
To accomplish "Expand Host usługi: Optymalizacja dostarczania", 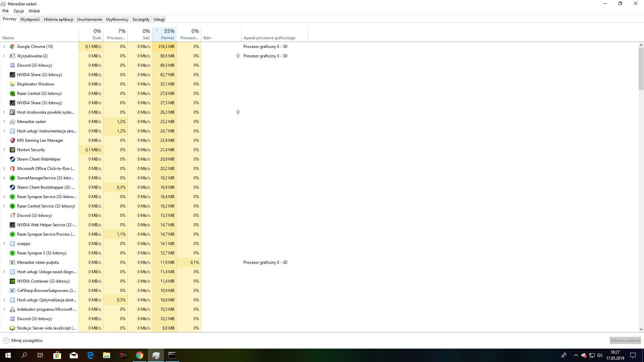I will pyautogui.click(x=4, y=300).
